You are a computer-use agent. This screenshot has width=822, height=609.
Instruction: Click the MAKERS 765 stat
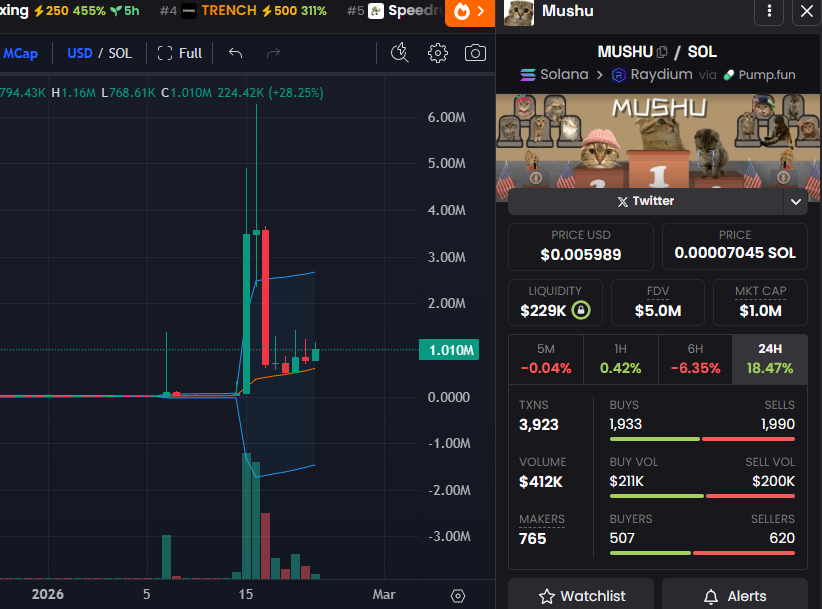pyautogui.click(x=542, y=529)
